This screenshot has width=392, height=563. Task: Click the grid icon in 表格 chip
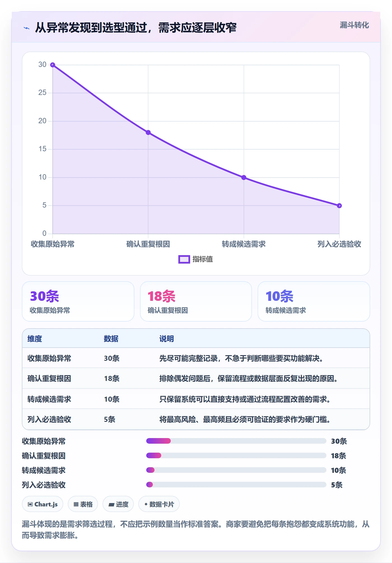76,504
